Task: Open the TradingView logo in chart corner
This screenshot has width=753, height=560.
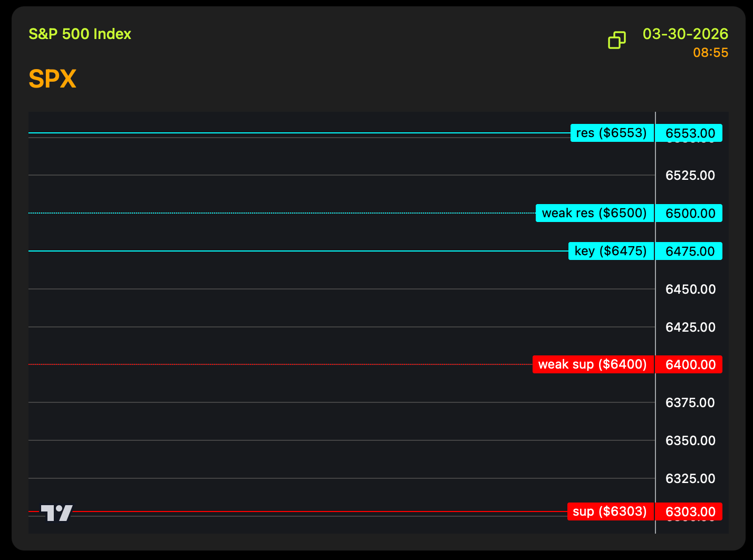Action: click(x=56, y=513)
